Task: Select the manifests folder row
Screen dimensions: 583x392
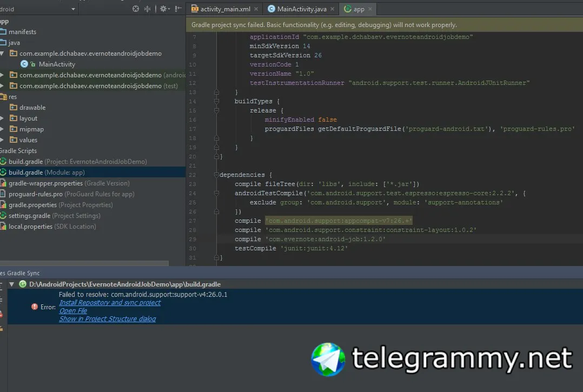Action: tap(92, 31)
